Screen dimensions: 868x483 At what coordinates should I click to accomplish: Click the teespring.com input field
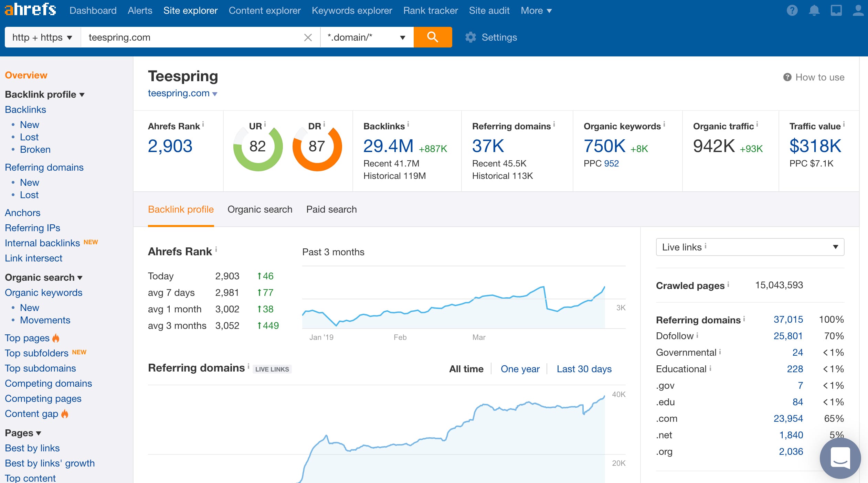click(x=196, y=37)
